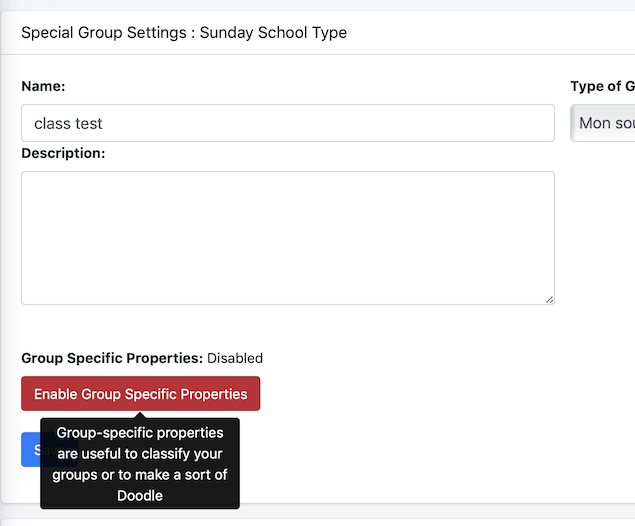Click the Group-specific properties tooltip text
The height and width of the screenshot is (526, 635).
(x=140, y=464)
